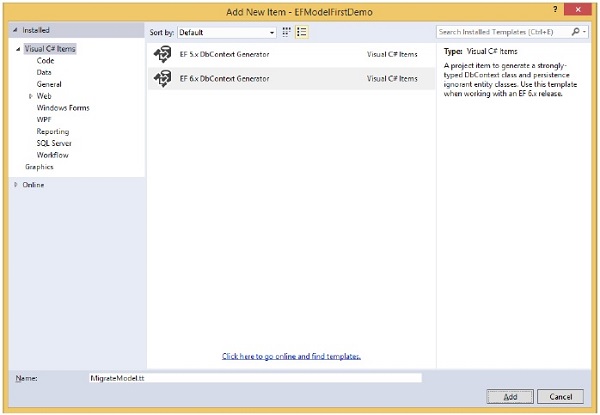The width and height of the screenshot is (600, 415).
Task: Expand the Online section
Action: (16, 185)
